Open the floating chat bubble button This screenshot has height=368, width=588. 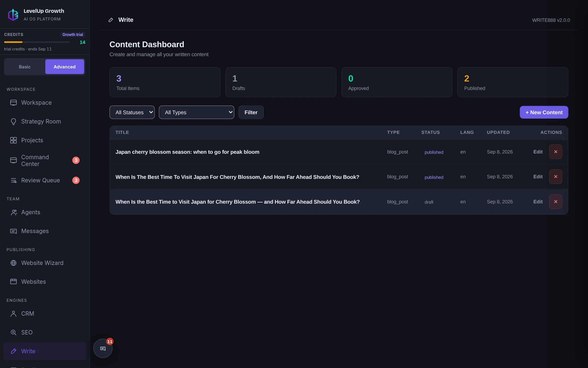click(x=103, y=348)
